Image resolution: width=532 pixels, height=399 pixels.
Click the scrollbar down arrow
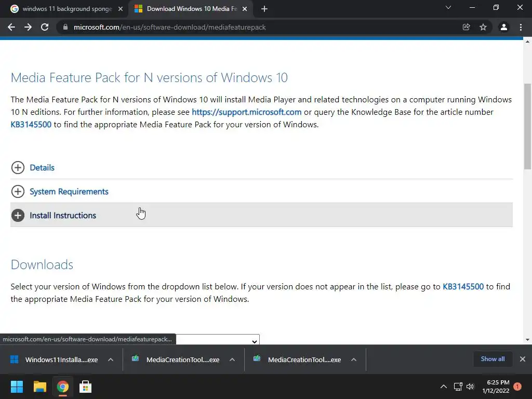point(527,340)
